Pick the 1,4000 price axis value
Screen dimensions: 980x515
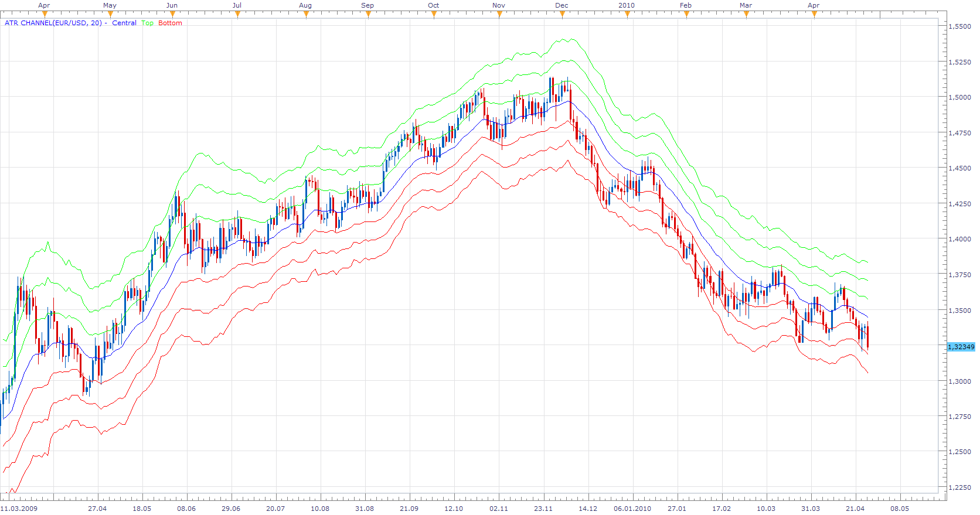pos(959,239)
